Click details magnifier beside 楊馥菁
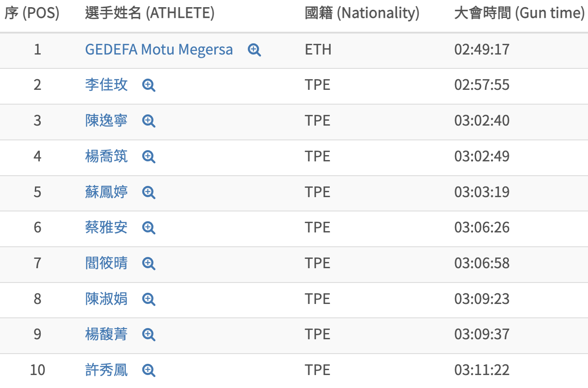The height and width of the screenshot is (388, 588). (x=149, y=334)
